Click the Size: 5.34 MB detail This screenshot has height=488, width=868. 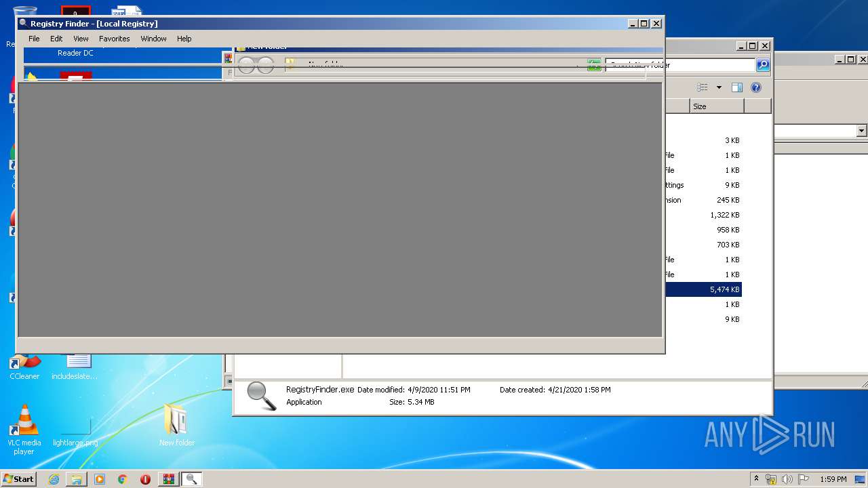click(x=412, y=402)
